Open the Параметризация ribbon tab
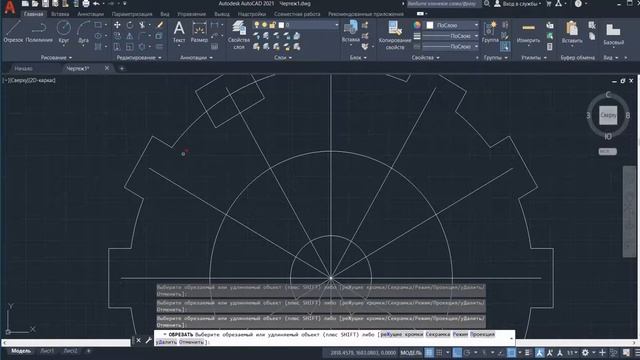Viewport: 640px width, 360px height. coord(132,14)
